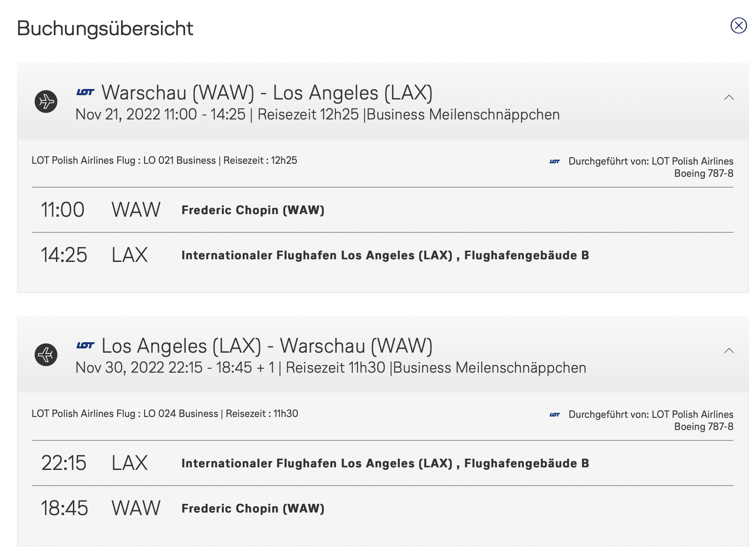Click the 14:25 LAX arrival airport name

tap(385, 255)
